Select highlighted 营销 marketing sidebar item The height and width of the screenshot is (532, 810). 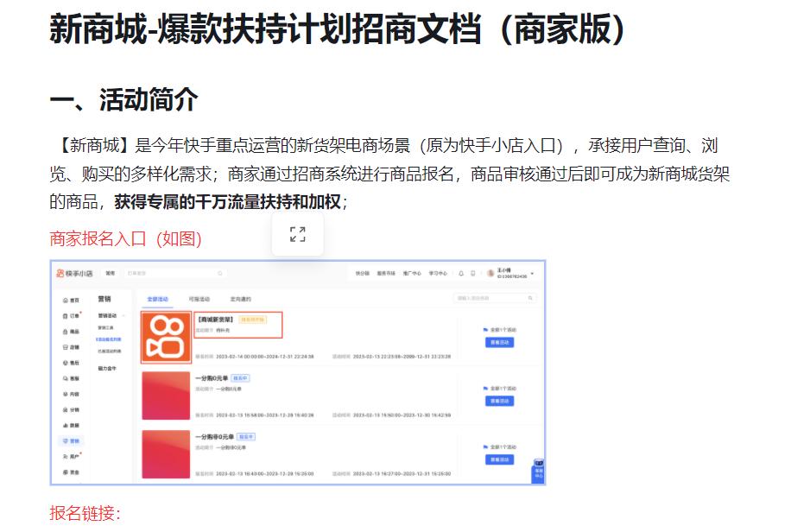[x=72, y=440]
